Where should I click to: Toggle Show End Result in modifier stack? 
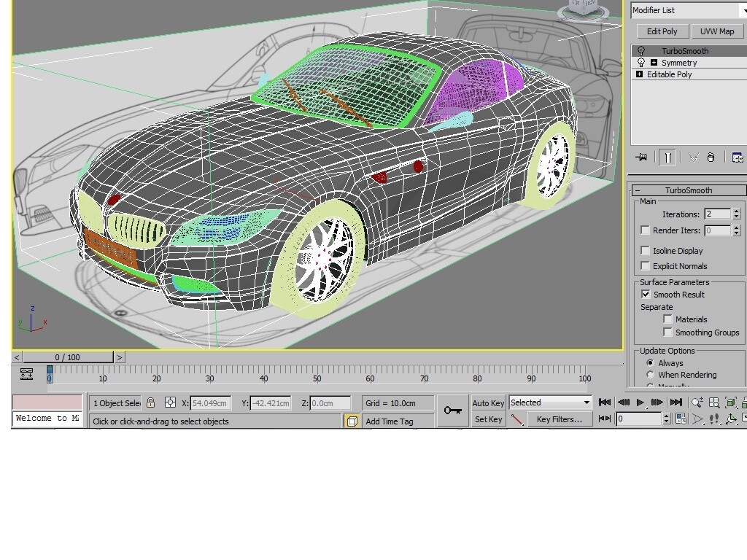coord(669,157)
